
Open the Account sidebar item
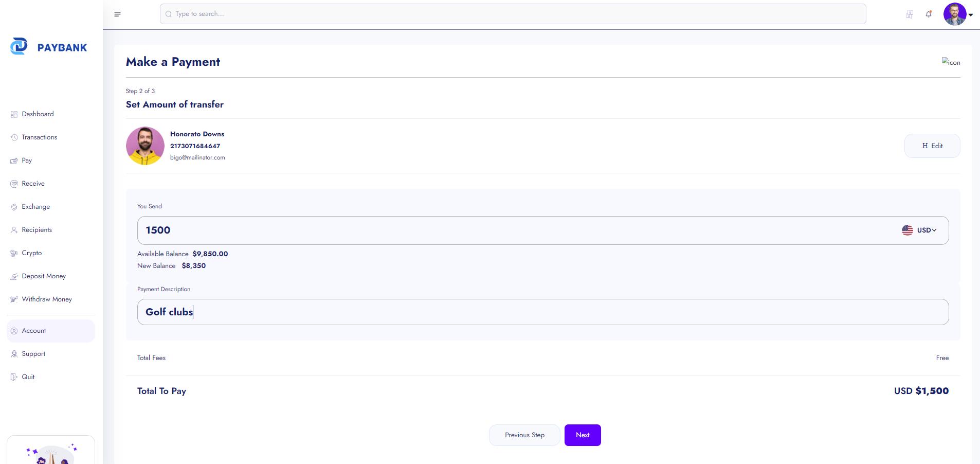point(34,331)
